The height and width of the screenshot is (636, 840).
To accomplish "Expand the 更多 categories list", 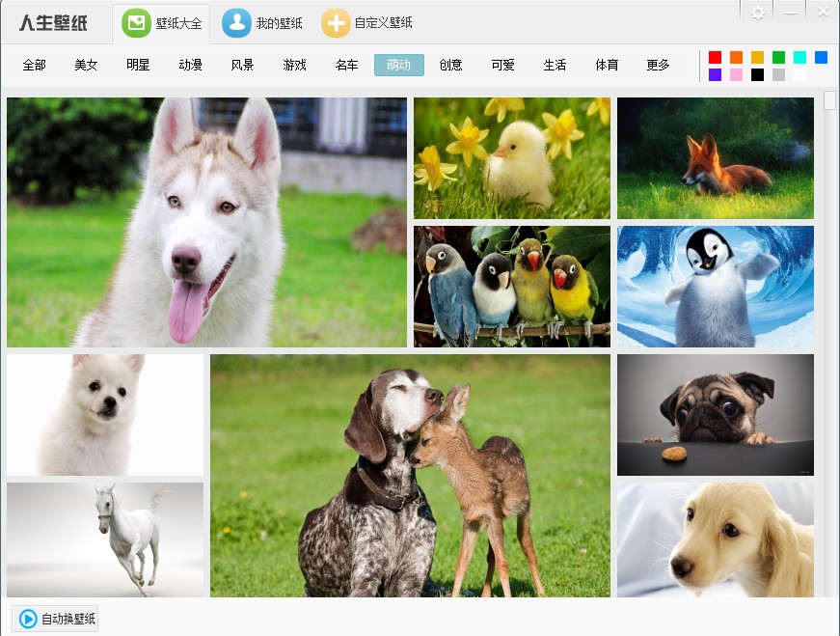I will (658, 66).
